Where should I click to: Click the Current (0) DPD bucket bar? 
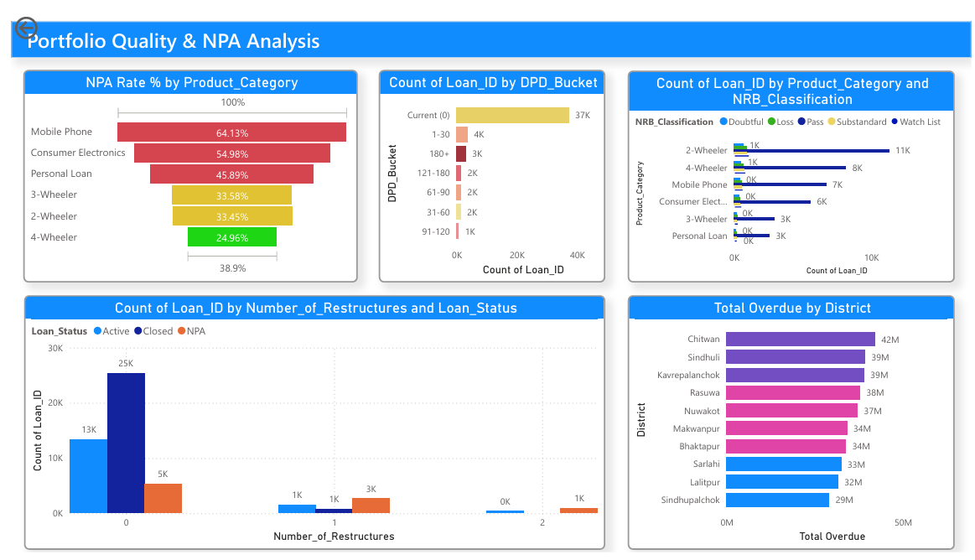click(x=512, y=115)
